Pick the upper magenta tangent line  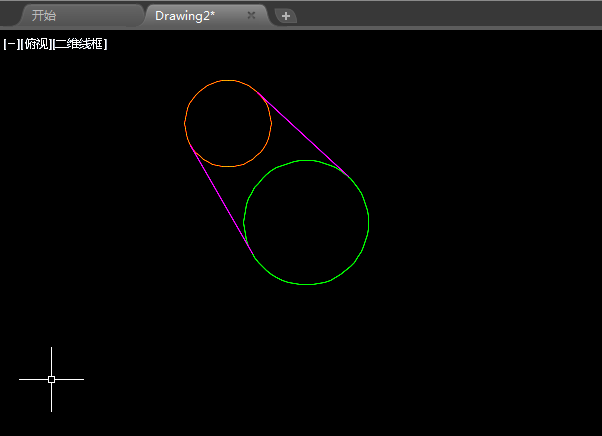pyautogui.click(x=303, y=133)
